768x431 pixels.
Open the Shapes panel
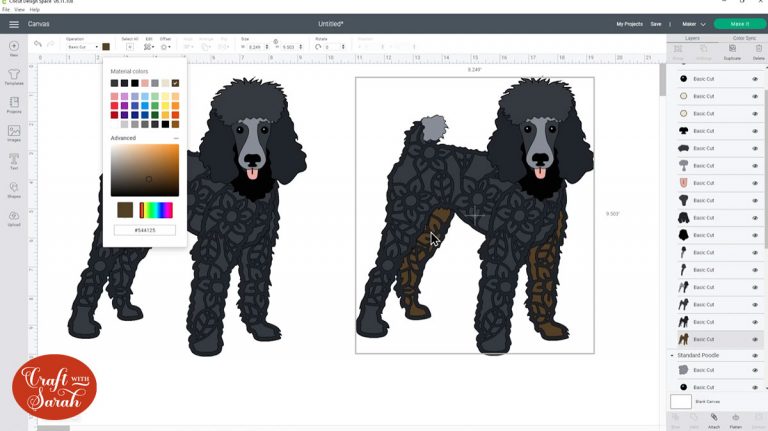pyautogui.click(x=14, y=189)
